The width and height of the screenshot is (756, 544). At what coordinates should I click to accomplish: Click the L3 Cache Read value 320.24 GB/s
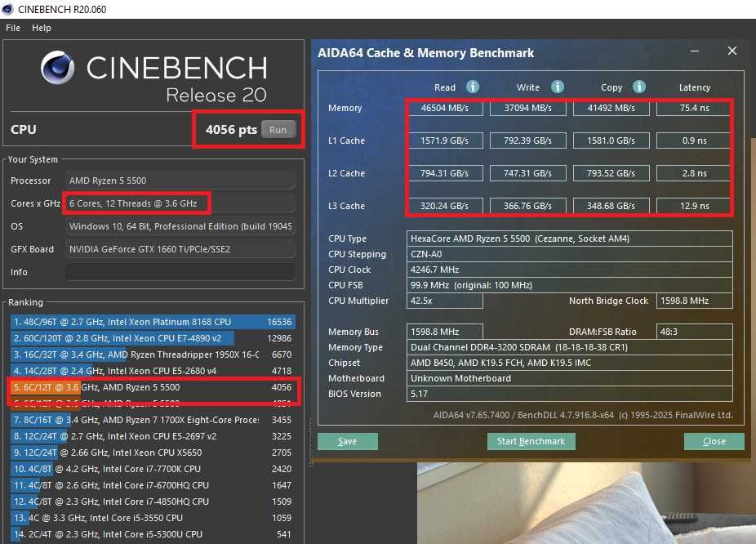pyautogui.click(x=445, y=206)
